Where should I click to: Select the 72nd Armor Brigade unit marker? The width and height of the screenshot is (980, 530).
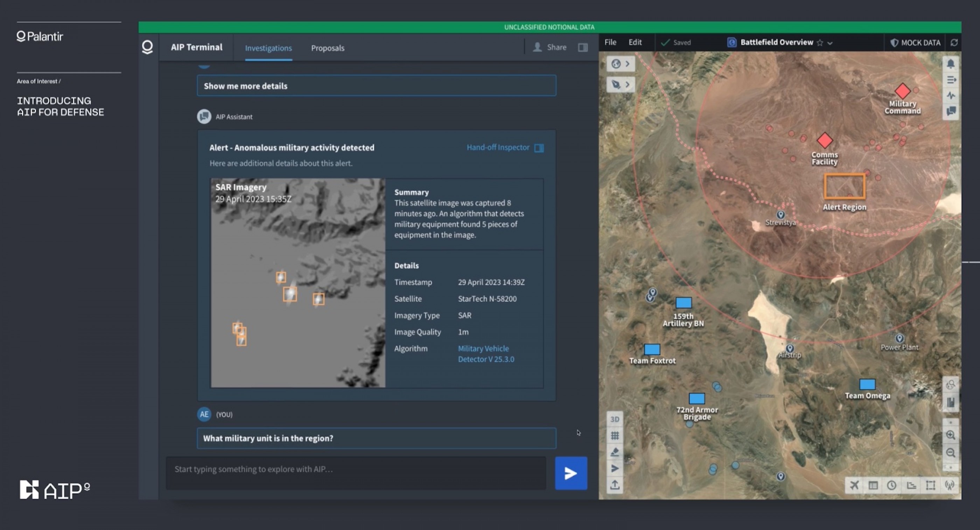696,399
